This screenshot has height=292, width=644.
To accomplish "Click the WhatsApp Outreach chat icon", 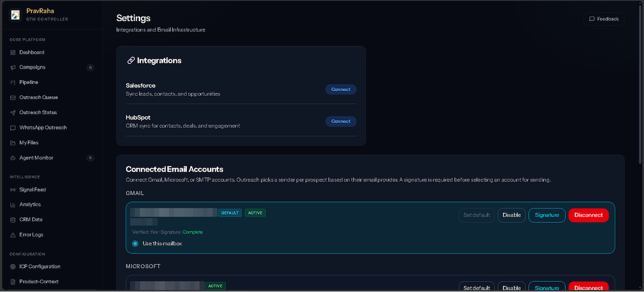I will point(13,128).
